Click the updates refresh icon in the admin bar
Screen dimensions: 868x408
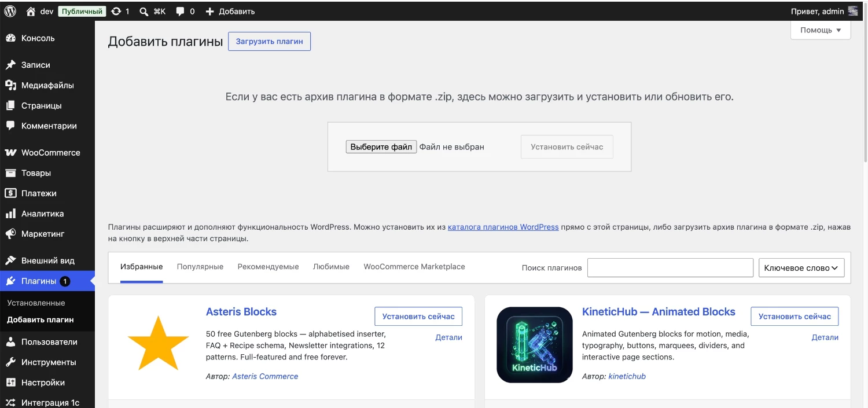click(116, 11)
